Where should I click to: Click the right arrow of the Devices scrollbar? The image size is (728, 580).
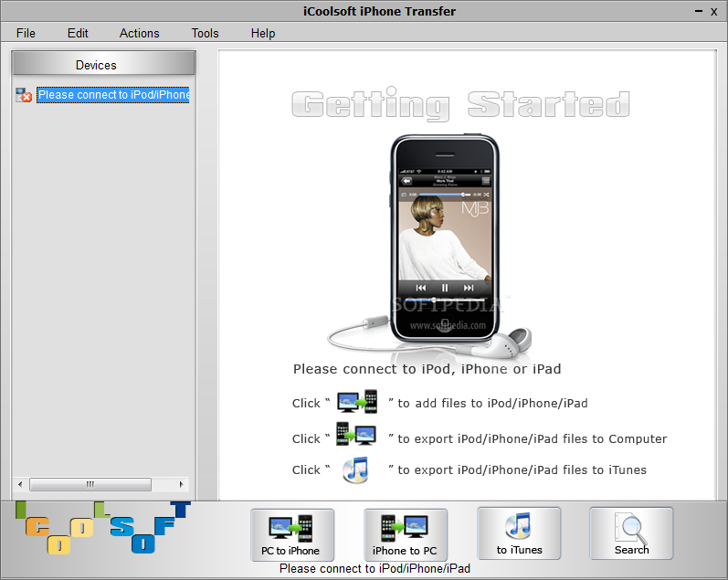(x=182, y=484)
